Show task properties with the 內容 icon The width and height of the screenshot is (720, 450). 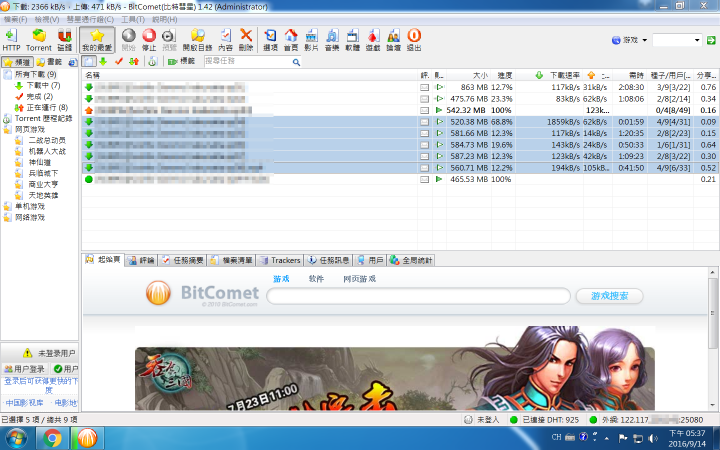pyautogui.click(x=225, y=40)
